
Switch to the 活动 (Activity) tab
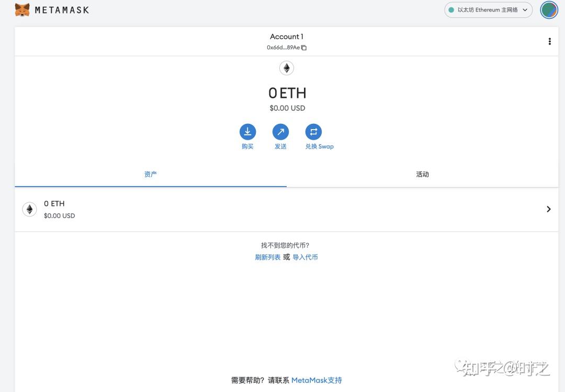coord(422,174)
